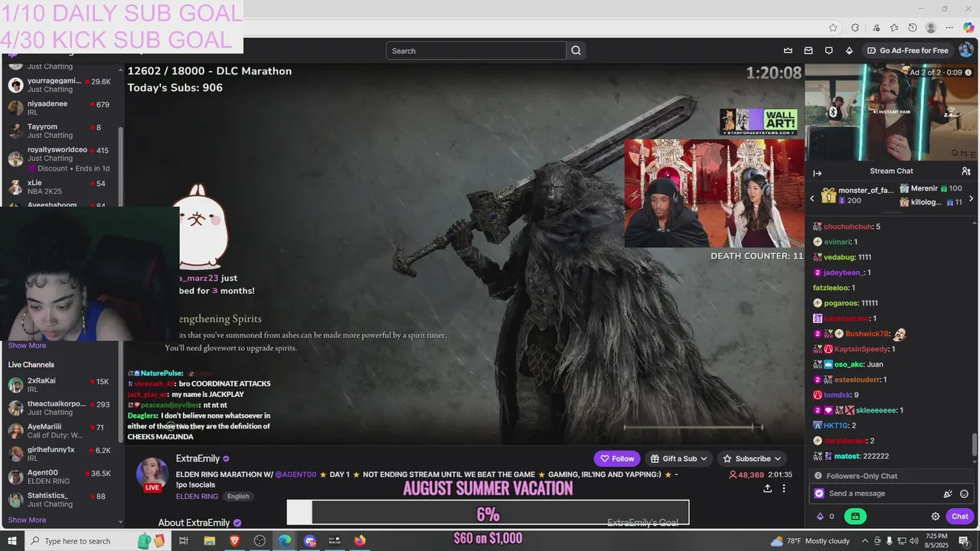Open girlhefunny1x live channel
Screen dimensions: 980x551
61,453
